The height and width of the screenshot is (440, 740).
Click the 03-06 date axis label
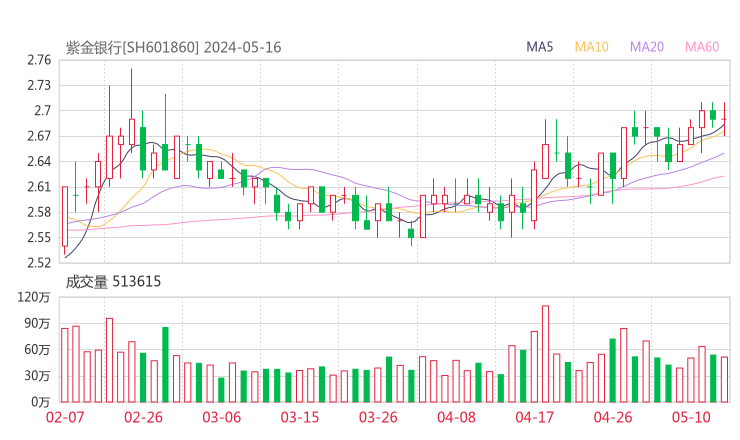point(221,417)
